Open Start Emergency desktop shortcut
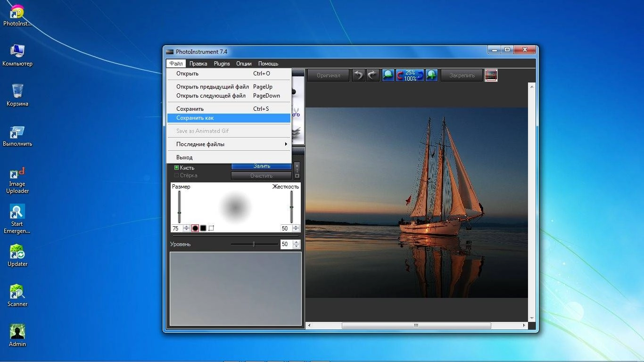The image size is (644, 362). (x=17, y=219)
